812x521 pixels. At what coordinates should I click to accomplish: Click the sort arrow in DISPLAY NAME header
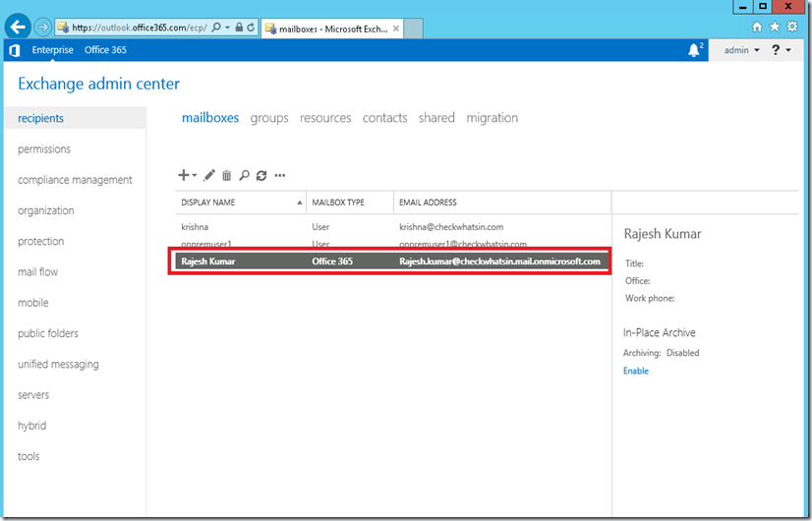coord(299,203)
